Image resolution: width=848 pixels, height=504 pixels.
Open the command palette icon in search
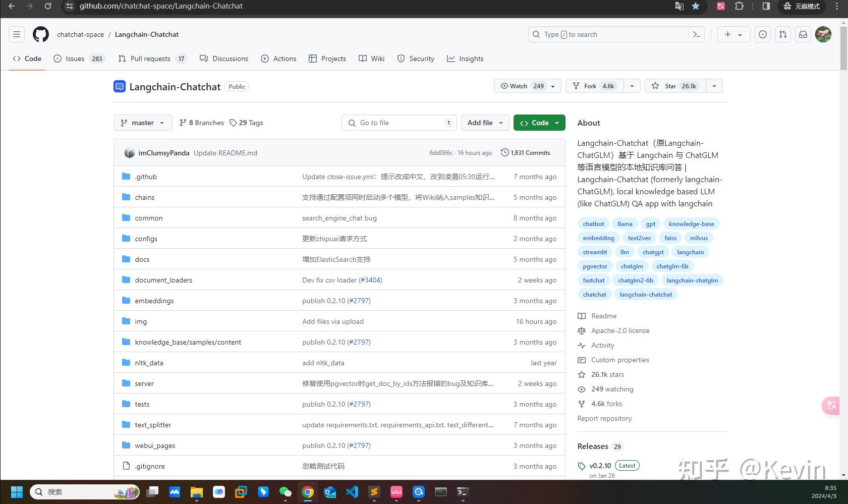[x=697, y=34]
